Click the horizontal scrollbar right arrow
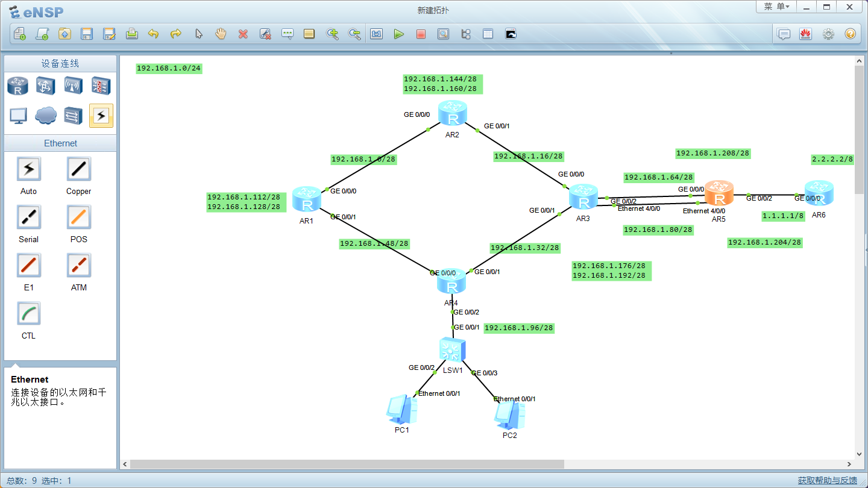Viewport: 868px width, 488px height. [x=849, y=464]
